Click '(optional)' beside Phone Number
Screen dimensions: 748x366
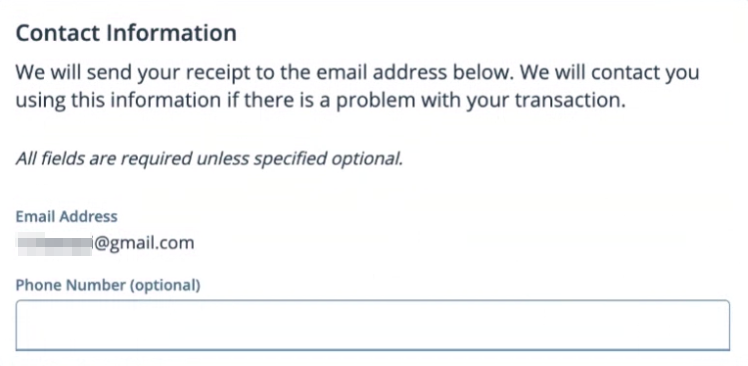(165, 285)
